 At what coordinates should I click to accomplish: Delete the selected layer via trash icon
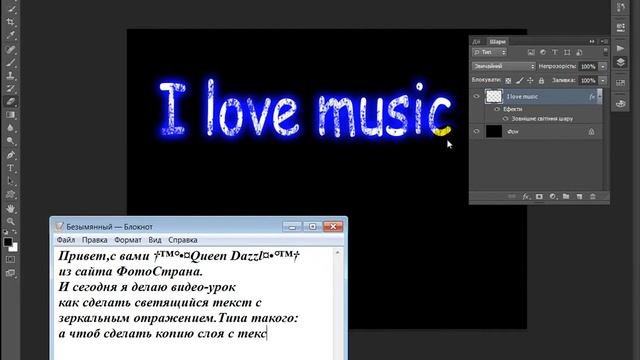593,197
